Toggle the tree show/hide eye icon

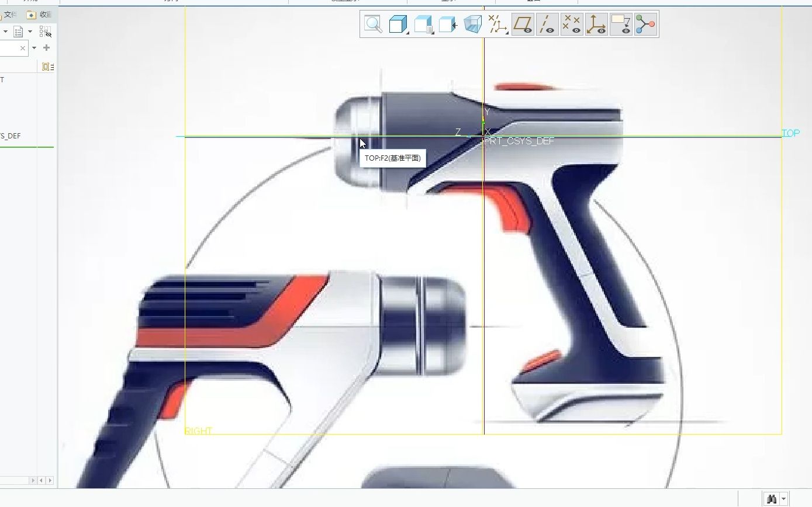[46, 32]
